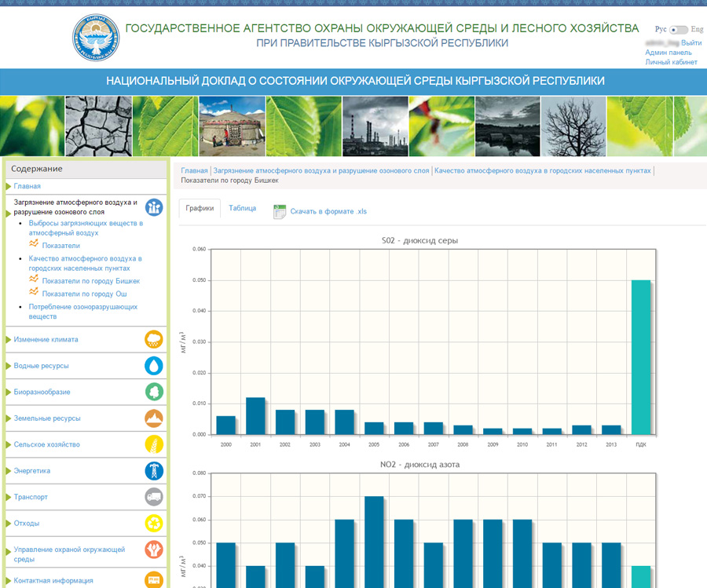Screen dimensions: 707x588
Task: Click the contact information icon
Action: point(154,579)
